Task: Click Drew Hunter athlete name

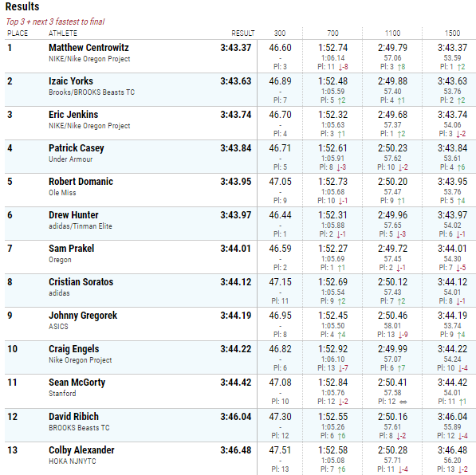Action: [73, 215]
